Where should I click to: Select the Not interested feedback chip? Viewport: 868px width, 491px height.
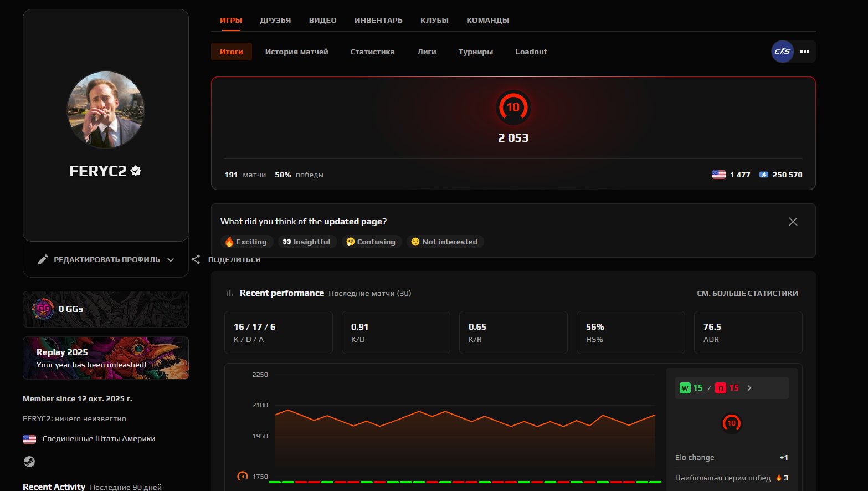(445, 242)
